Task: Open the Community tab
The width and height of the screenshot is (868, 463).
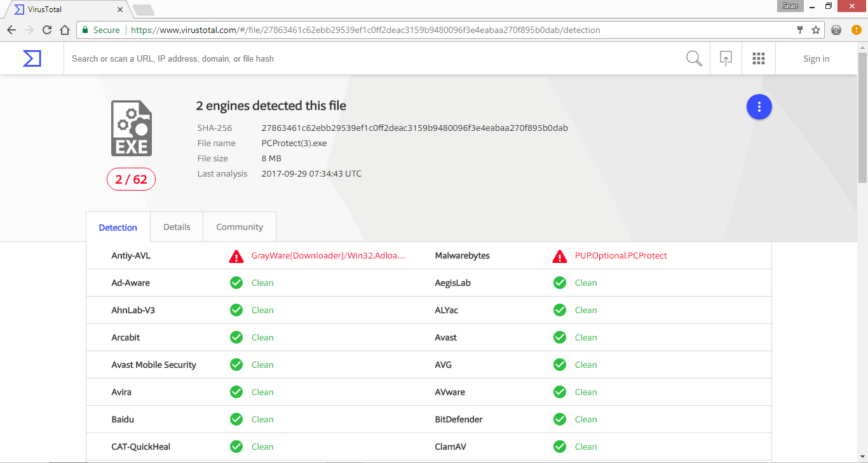Action: pyautogui.click(x=240, y=227)
